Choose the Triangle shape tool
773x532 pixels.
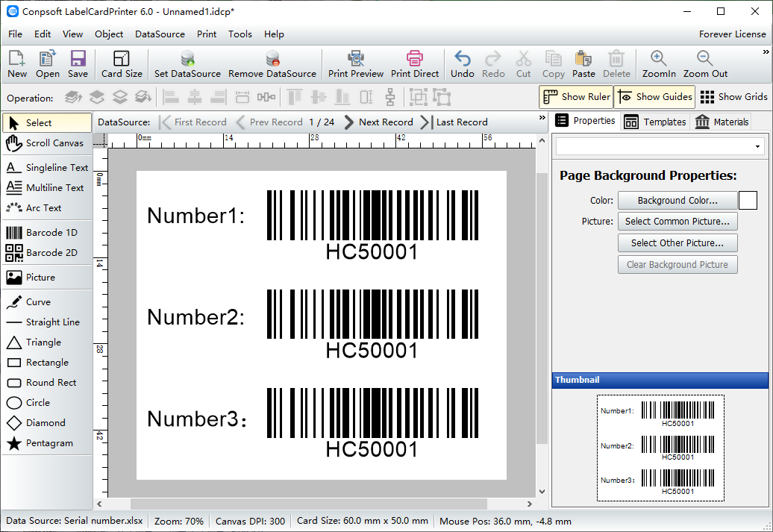(46, 342)
